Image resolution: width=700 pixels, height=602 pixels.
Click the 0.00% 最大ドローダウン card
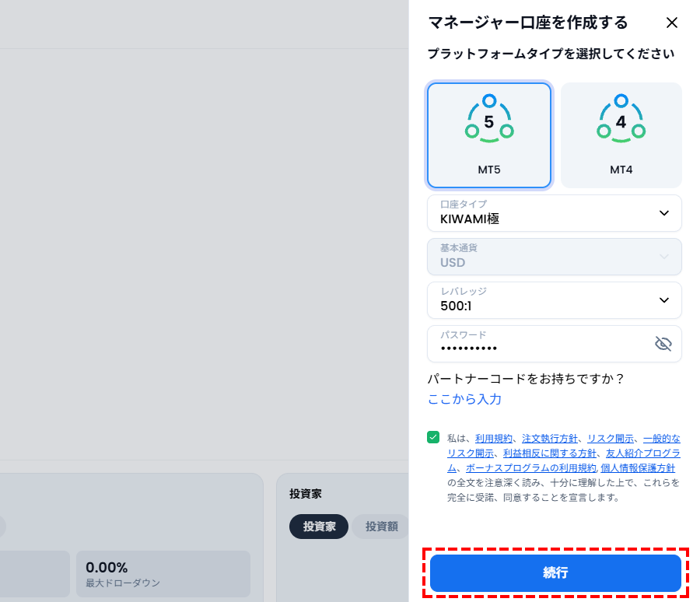(163, 574)
